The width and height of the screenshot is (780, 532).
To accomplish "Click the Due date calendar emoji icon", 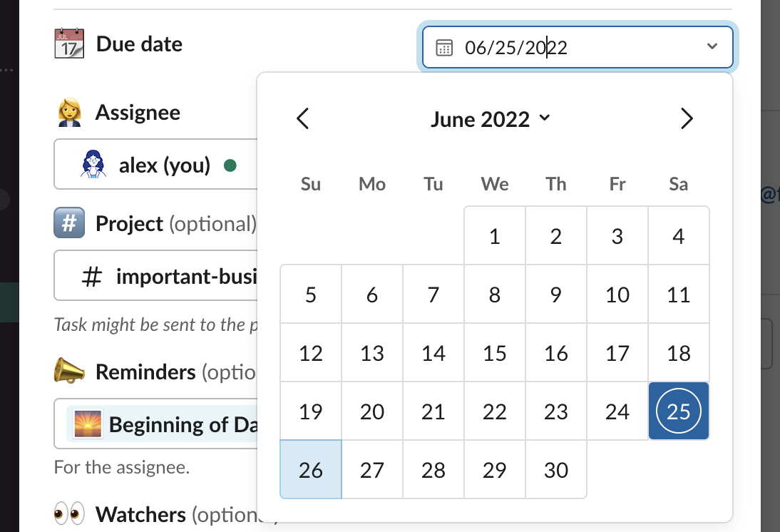I will tap(69, 44).
